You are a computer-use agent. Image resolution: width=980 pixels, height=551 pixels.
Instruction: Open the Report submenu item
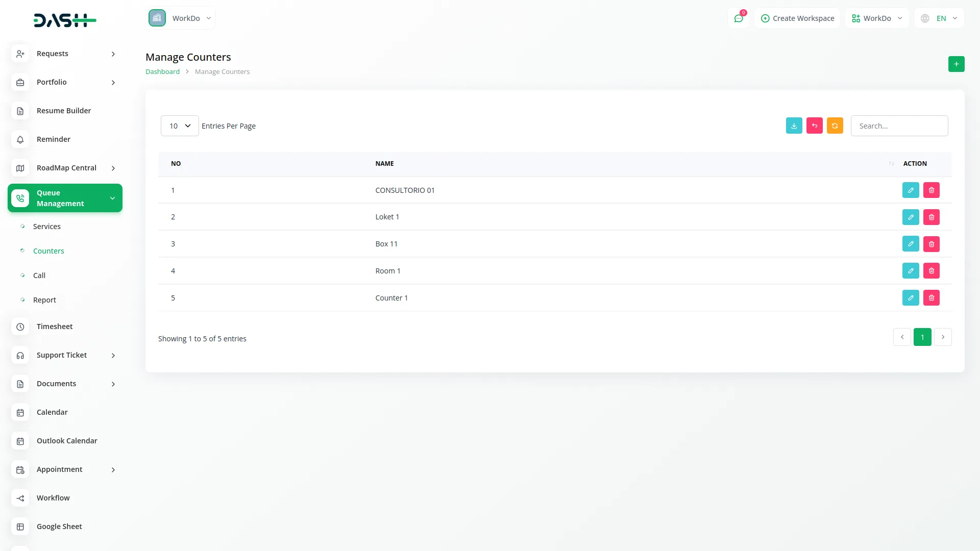[44, 300]
